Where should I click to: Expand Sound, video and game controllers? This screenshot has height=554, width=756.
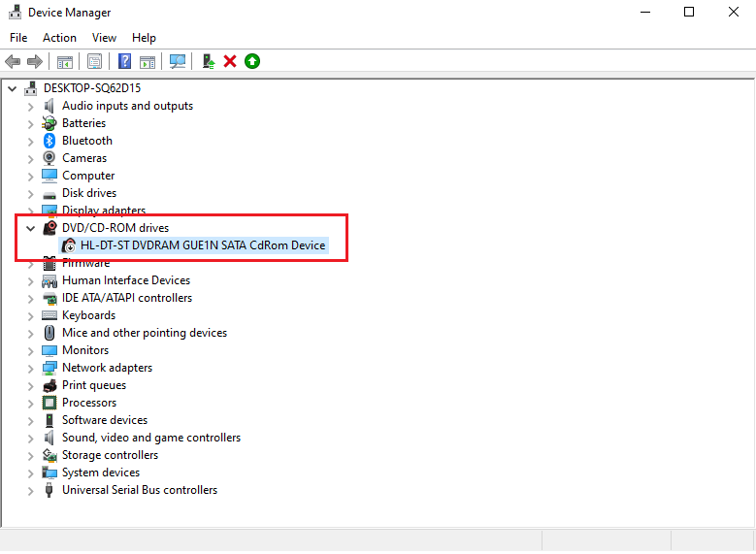[30, 439]
